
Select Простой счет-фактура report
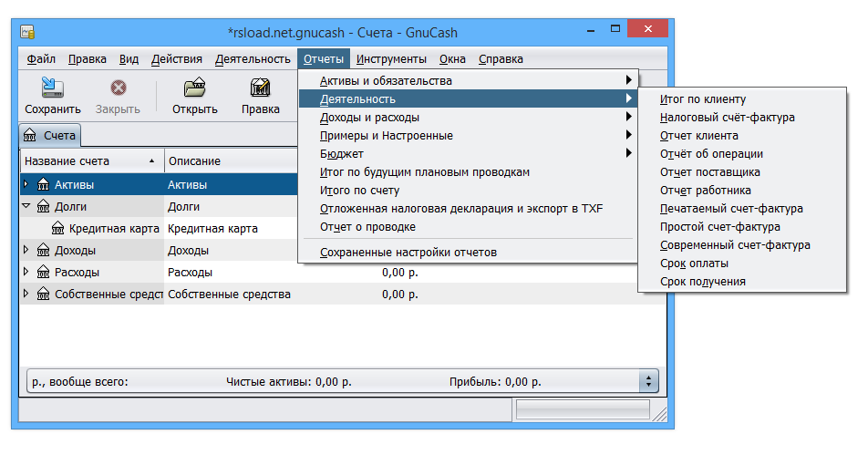tap(742, 226)
